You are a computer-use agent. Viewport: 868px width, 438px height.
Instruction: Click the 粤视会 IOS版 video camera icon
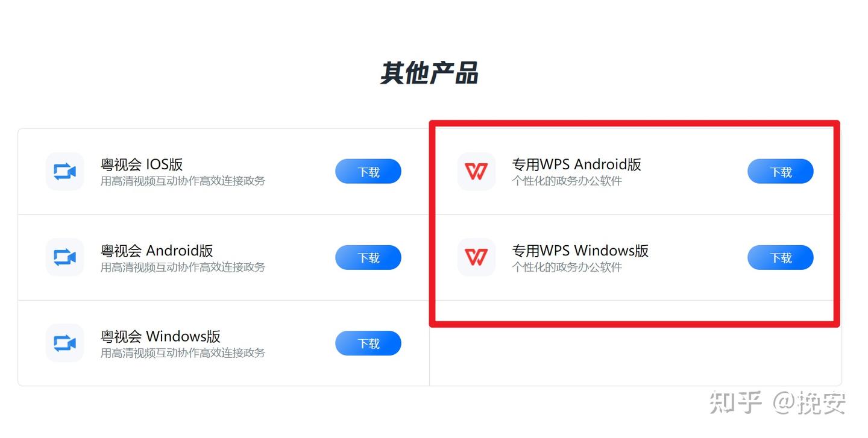click(64, 172)
